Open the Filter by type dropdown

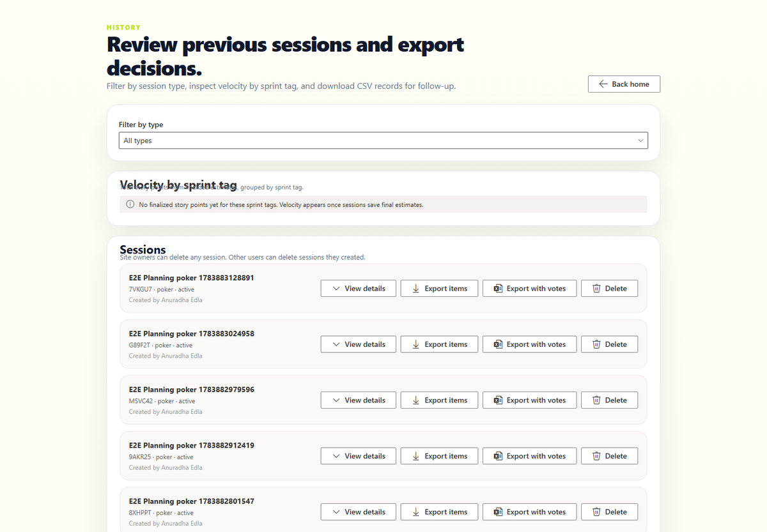(383, 141)
